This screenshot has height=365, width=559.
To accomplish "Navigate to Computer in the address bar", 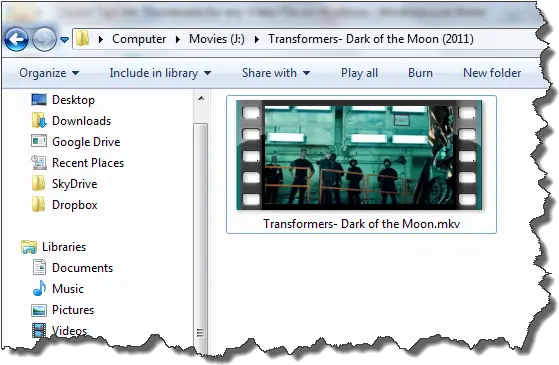I will (x=139, y=39).
